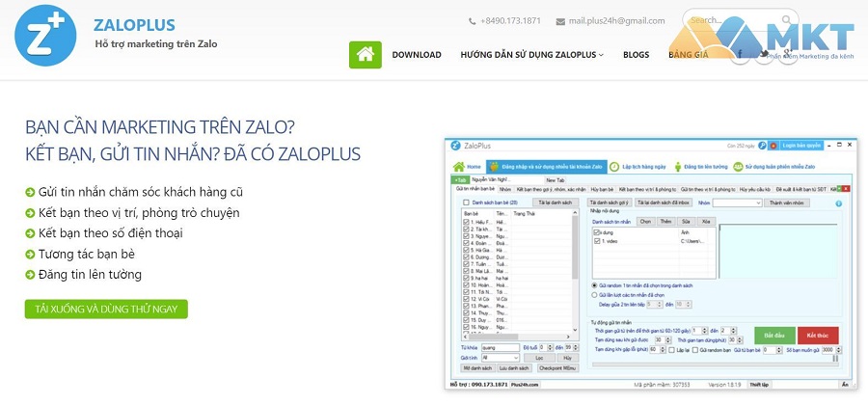The height and width of the screenshot is (405, 868).
Task: Click the key icon in ZaloPlus title bar
Action: [x=762, y=146]
